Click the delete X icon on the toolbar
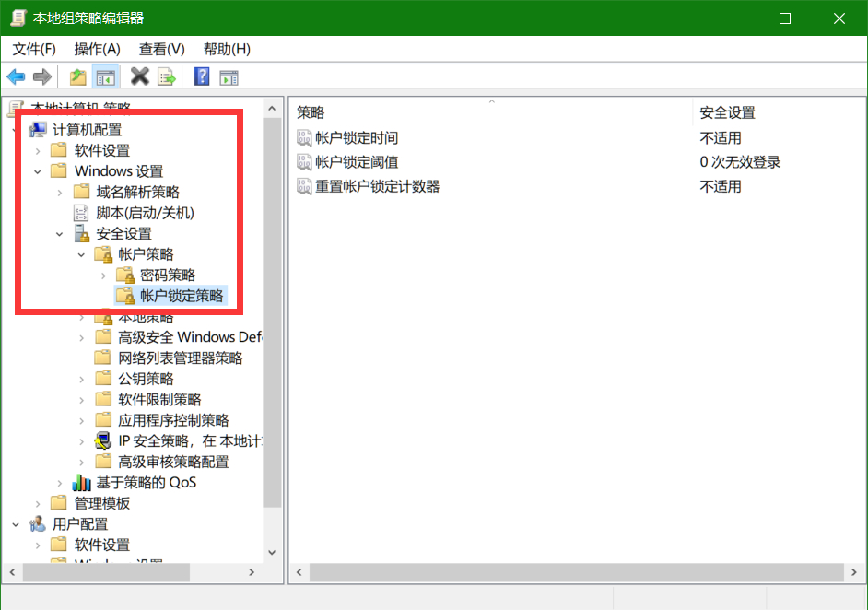The height and width of the screenshot is (610, 868). 140,76
